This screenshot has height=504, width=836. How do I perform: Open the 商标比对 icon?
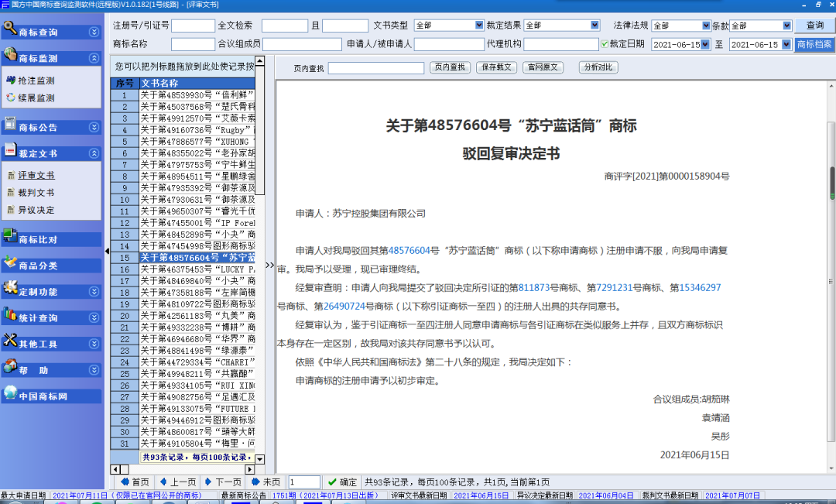9,236
